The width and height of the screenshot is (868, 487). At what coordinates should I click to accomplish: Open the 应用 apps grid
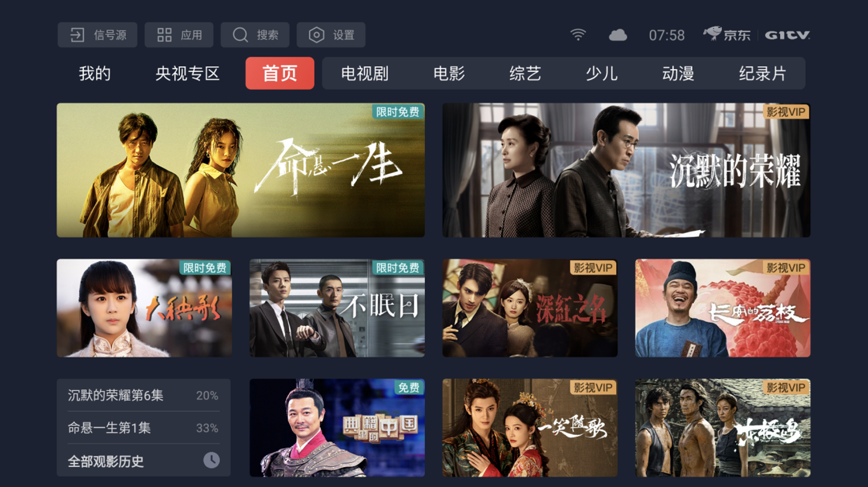(x=179, y=35)
